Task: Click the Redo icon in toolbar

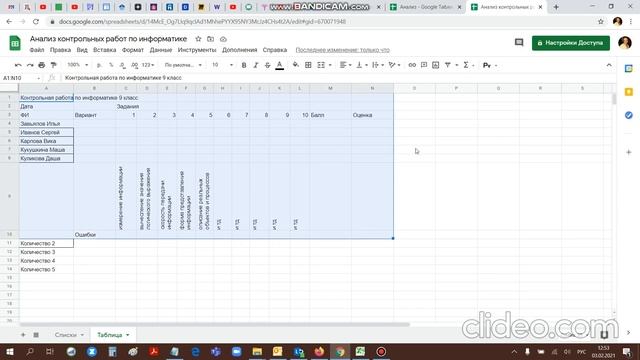Action: 30,65
